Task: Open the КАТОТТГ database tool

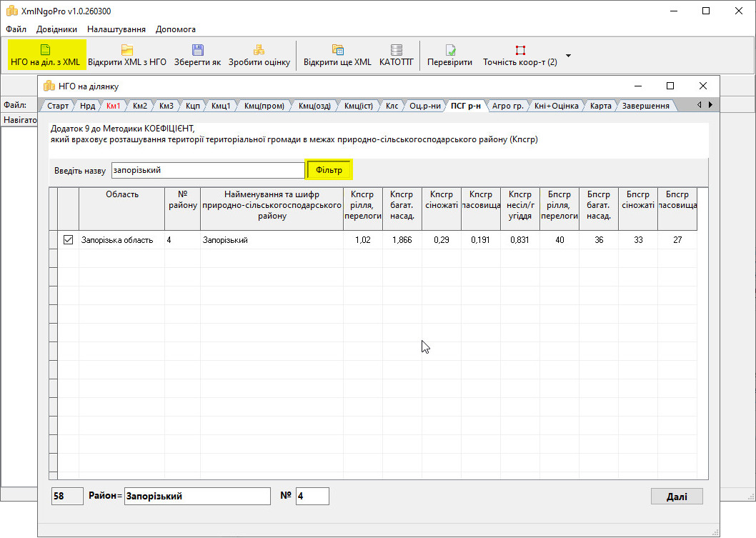Action: (x=397, y=50)
